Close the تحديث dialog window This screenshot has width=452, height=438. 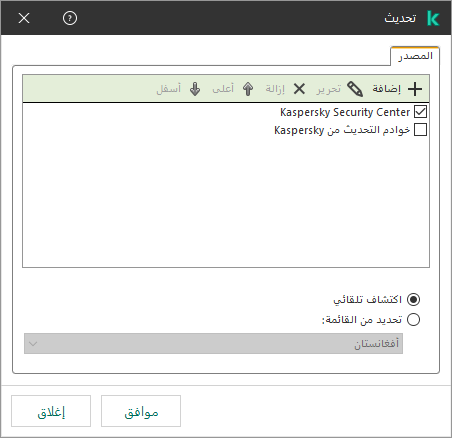tap(24, 18)
